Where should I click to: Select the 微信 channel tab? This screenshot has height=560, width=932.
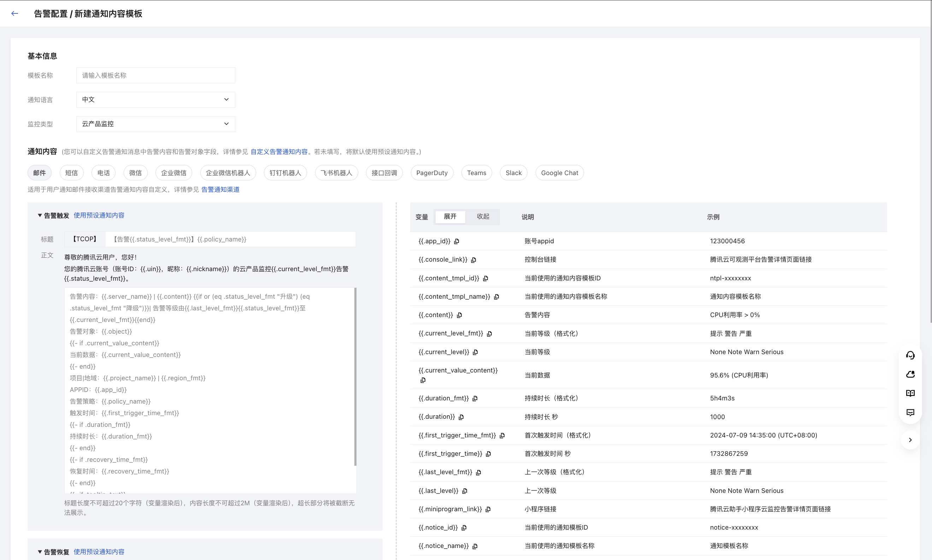136,173
